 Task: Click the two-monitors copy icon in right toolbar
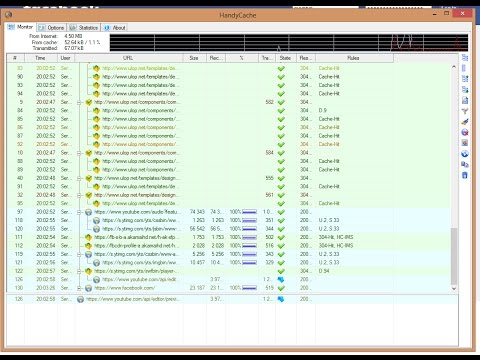(465, 164)
